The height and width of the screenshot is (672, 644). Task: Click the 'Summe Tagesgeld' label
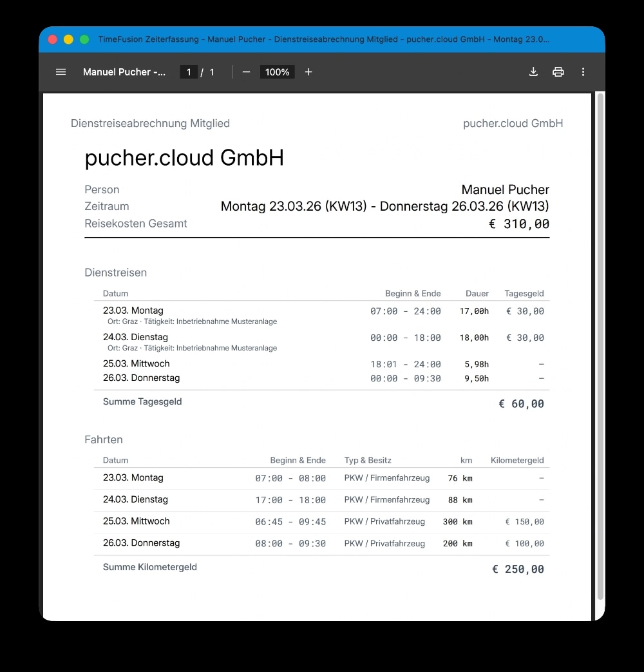142,401
